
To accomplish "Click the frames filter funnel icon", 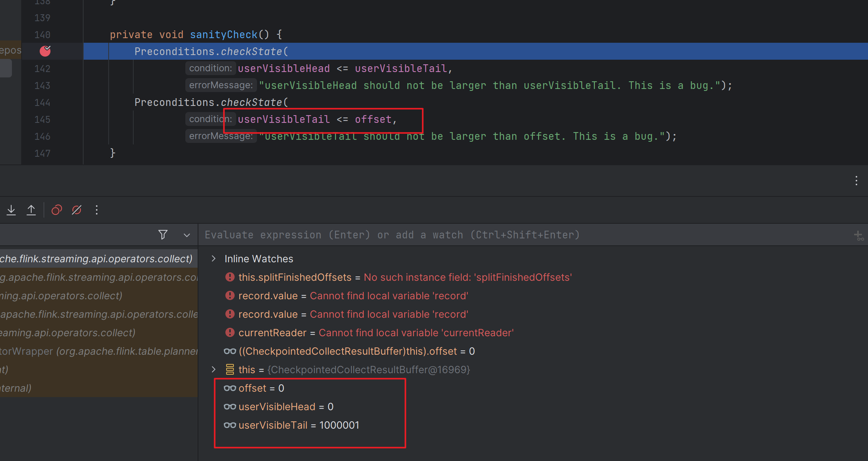I will point(163,235).
